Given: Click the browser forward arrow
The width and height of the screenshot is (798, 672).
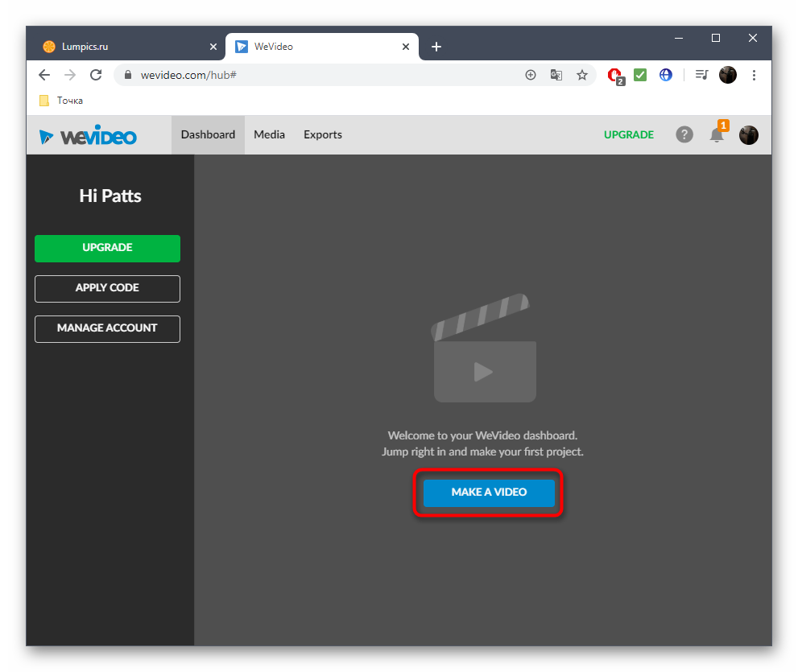Looking at the screenshot, I should pyautogui.click(x=70, y=76).
